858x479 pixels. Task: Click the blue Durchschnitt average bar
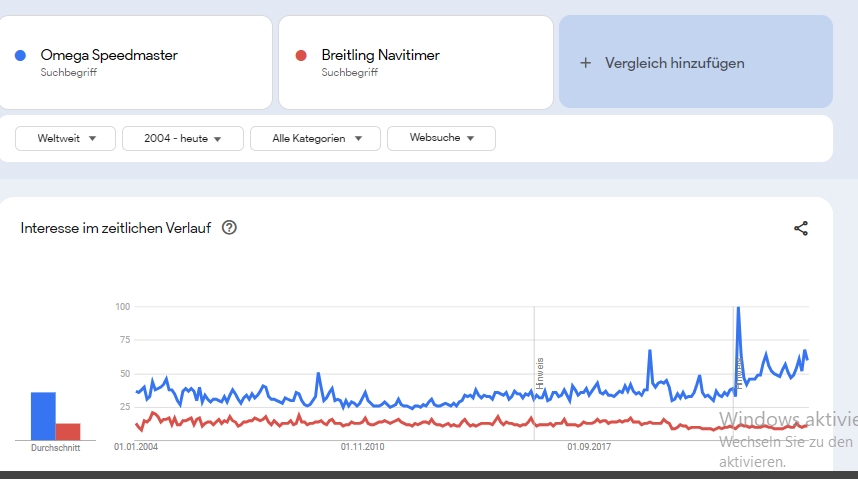pyautogui.click(x=43, y=416)
